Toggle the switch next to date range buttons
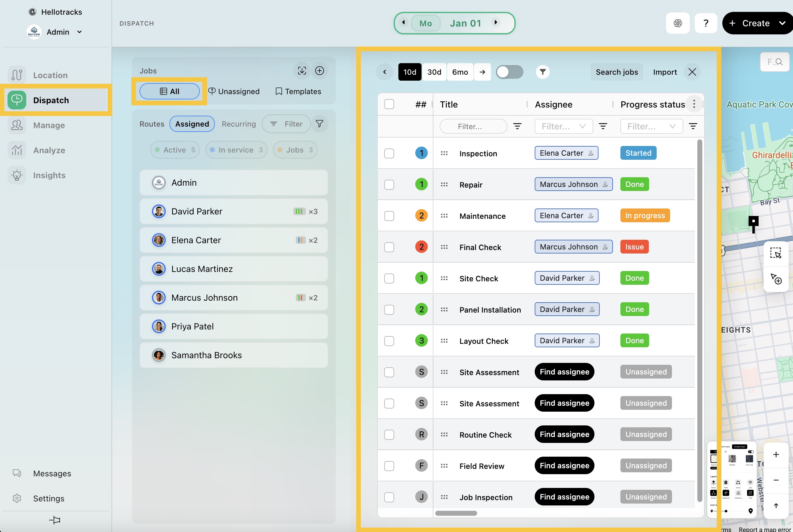 click(x=509, y=72)
